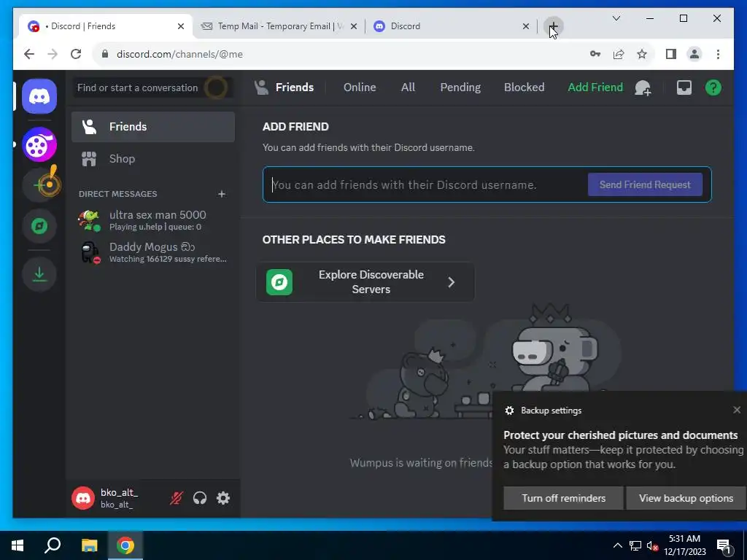This screenshot has height=560, width=747.
Task: Open a new Chrome tab
Action: coord(553,26)
